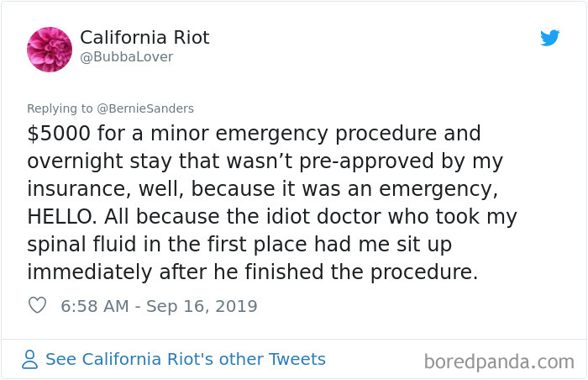588x380 pixels.
Task: Like the tweet with the heart icon
Action: 37,306
